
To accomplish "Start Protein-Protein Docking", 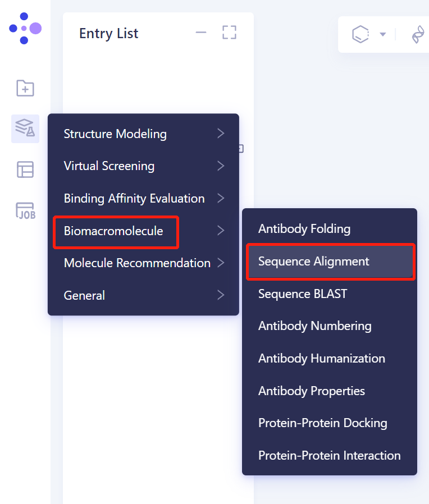I will 323,423.
